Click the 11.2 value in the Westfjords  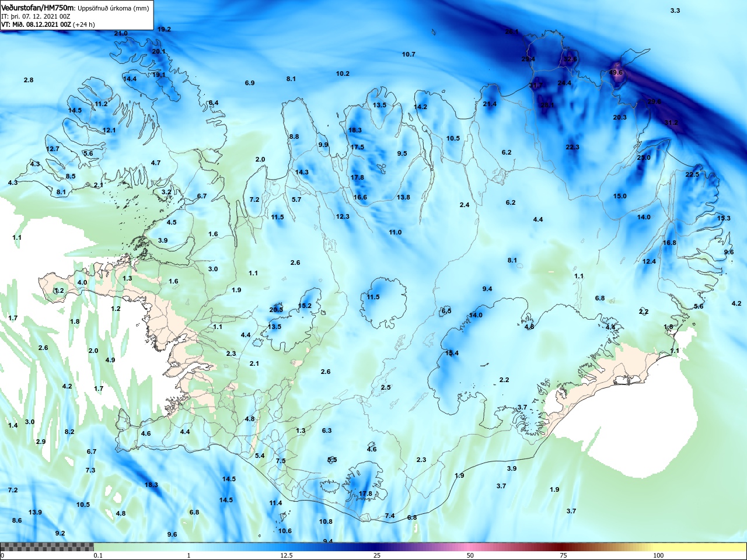pos(101,104)
